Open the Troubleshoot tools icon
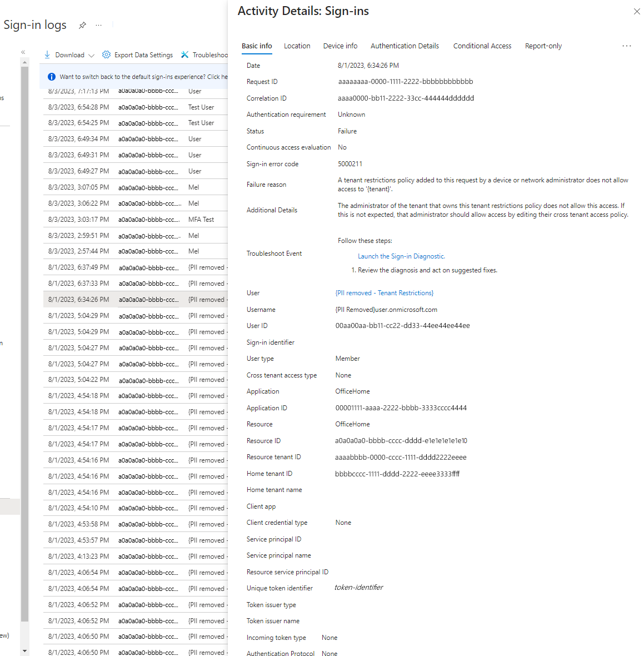Screen dimensions: 644x656 click(x=185, y=55)
